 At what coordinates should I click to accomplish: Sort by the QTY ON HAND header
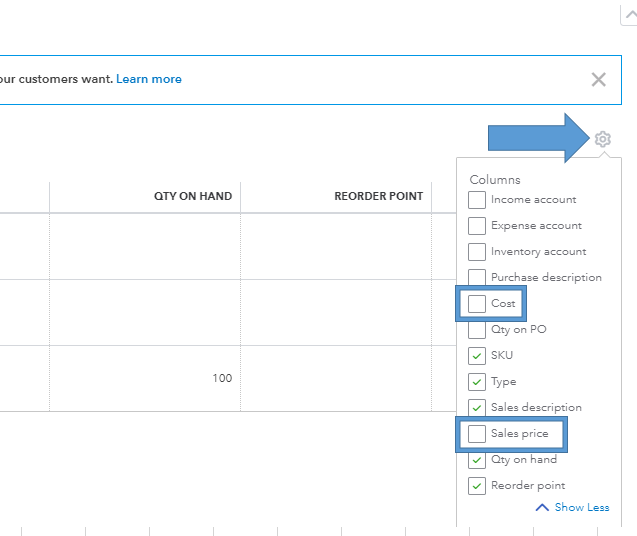point(192,196)
